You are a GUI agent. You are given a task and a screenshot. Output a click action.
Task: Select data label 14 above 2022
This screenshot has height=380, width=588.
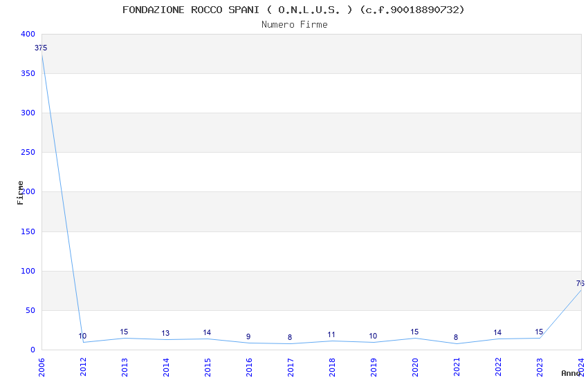click(497, 332)
